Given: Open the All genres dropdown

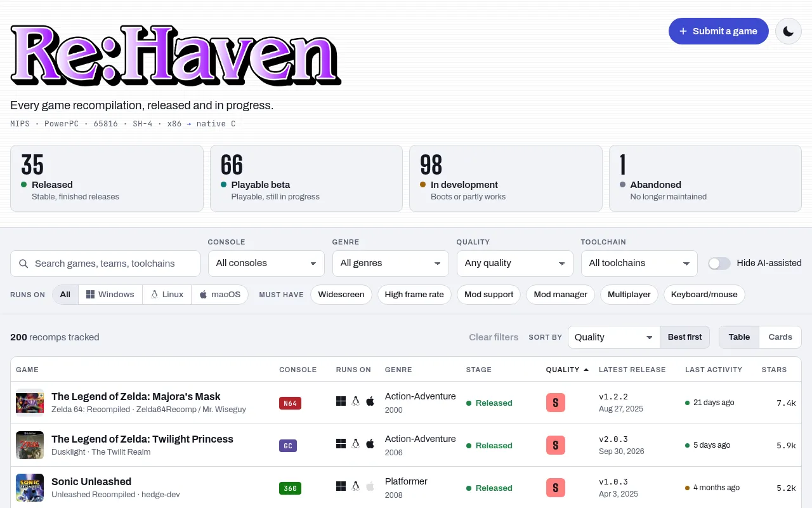Looking at the screenshot, I should tap(391, 264).
